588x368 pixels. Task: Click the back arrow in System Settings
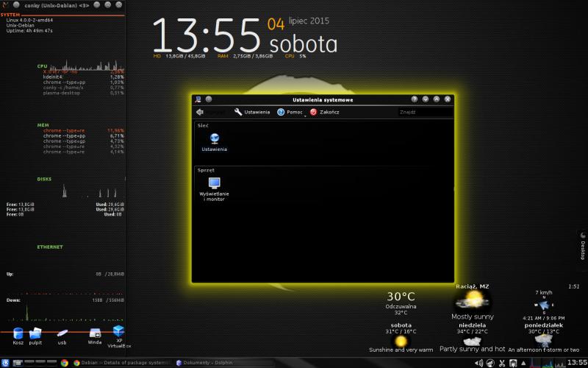(x=200, y=112)
